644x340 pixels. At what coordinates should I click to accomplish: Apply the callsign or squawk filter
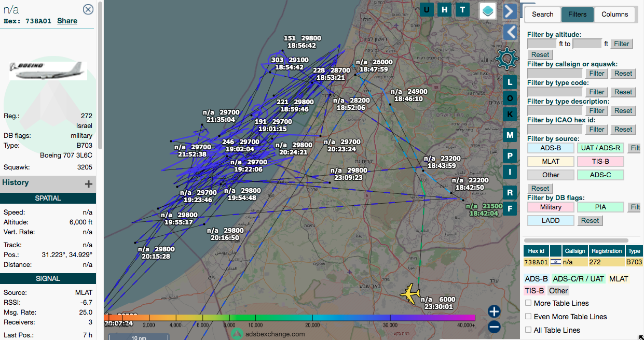tap(597, 74)
